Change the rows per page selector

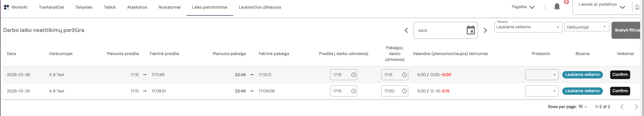click(x=582, y=107)
